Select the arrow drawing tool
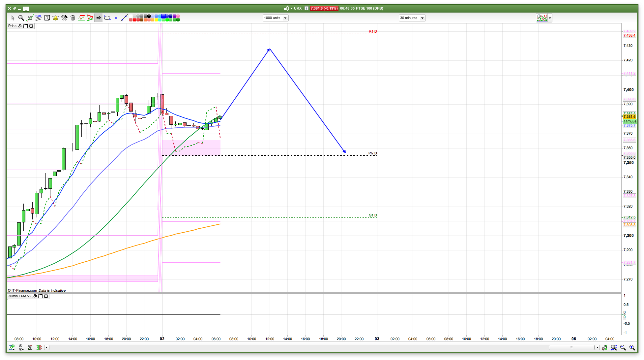Image resolution: width=644 pixels, height=360 pixels. tap(98, 18)
